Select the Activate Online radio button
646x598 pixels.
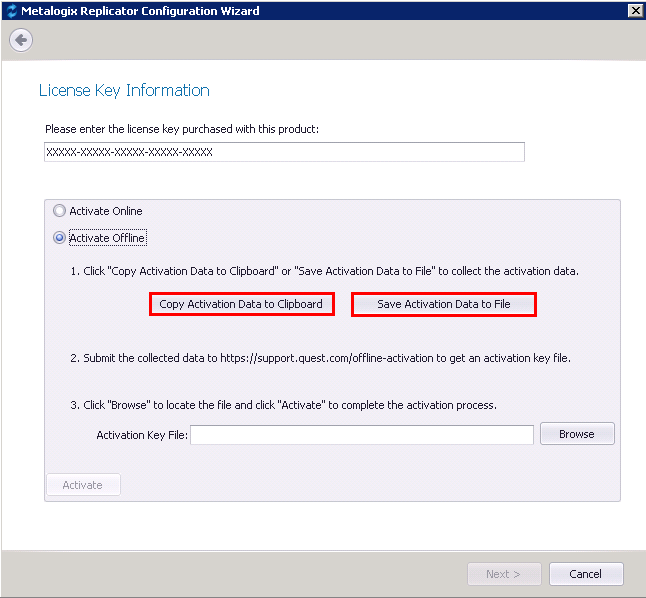click(x=60, y=211)
